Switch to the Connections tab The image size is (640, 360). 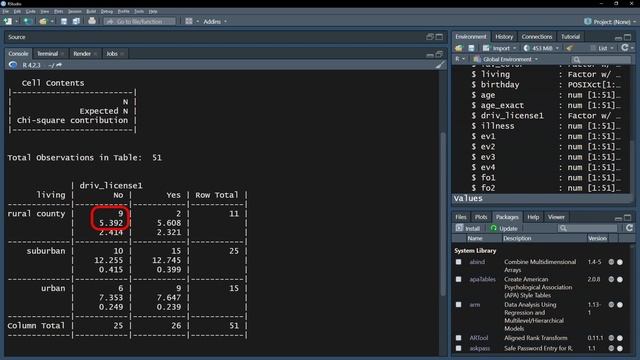537,37
